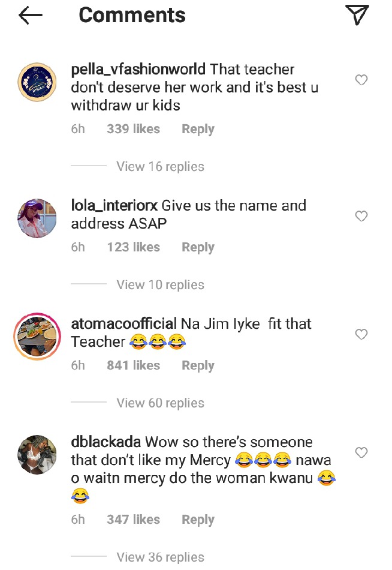
Task: Open the atomacoofficial username link
Action: (124, 323)
